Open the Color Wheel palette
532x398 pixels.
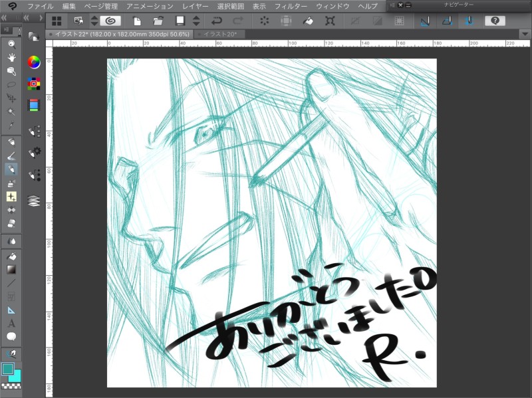(x=34, y=62)
